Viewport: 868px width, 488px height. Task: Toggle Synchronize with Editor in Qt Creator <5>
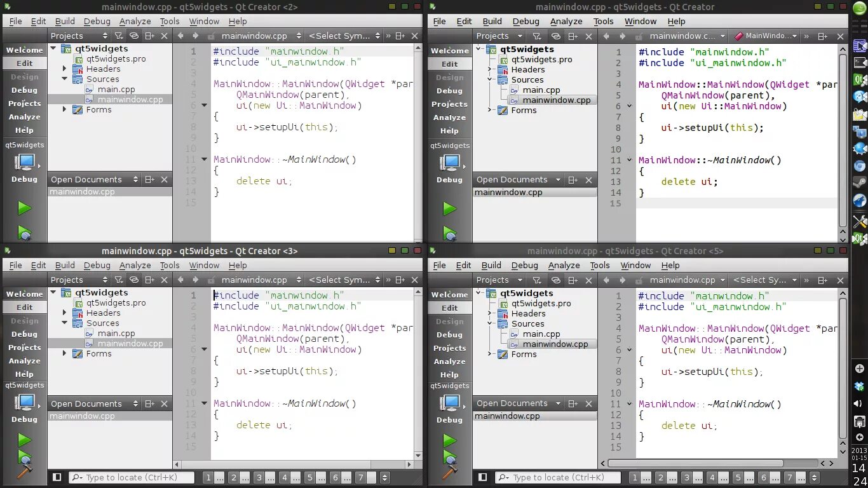555,280
